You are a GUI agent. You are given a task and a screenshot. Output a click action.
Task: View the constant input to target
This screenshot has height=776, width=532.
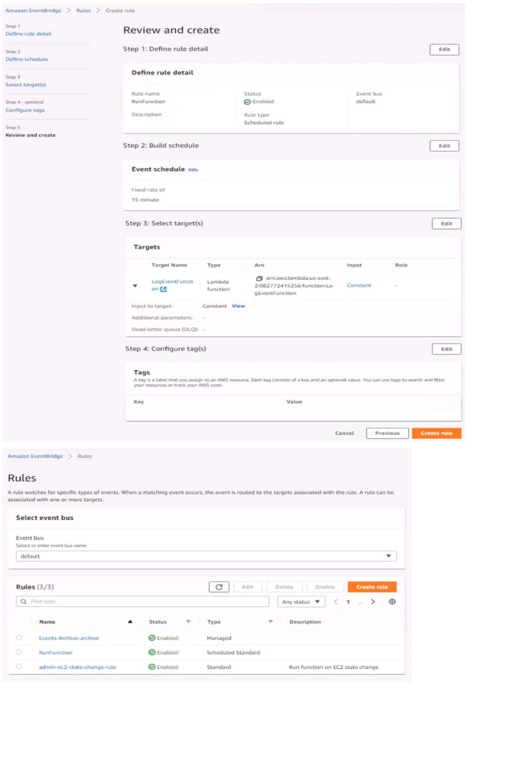click(x=238, y=306)
